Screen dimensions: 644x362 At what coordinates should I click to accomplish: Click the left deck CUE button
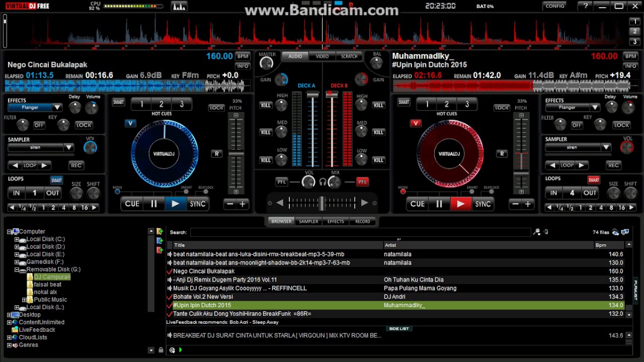[132, 204]
